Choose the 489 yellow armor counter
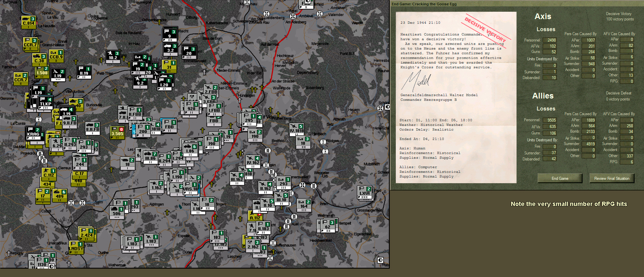 point(60,195)
